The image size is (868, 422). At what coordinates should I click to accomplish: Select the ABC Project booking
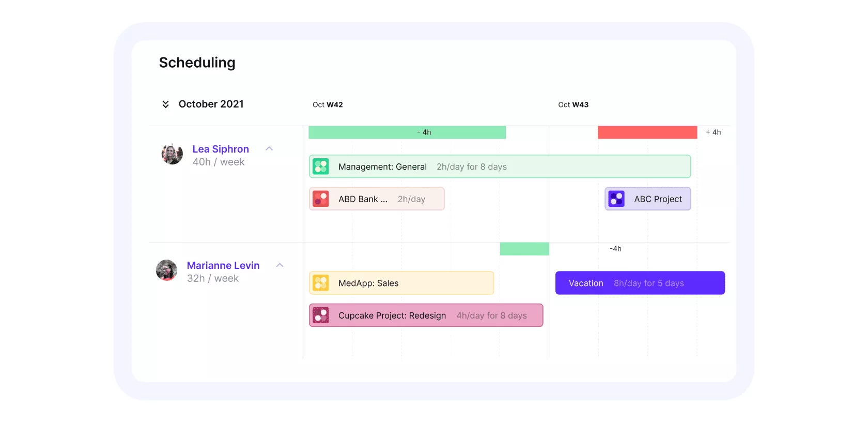[x=648, y=199]
